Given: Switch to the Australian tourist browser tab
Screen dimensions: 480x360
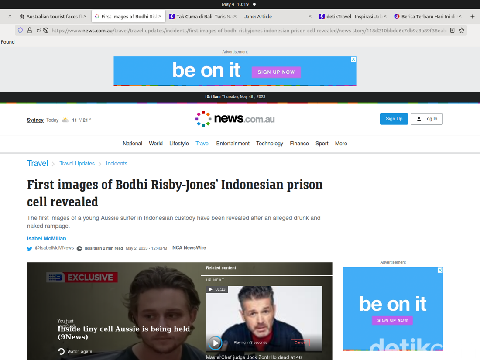Looking at the screenshot, I should pos(53,16).
